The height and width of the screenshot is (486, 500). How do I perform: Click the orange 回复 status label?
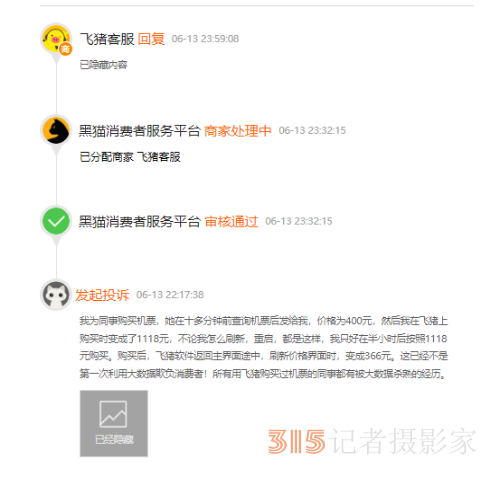(x=151, y=39)
